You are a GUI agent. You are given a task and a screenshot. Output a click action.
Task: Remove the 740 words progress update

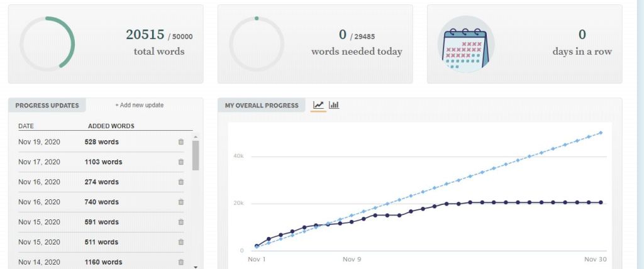181,202
